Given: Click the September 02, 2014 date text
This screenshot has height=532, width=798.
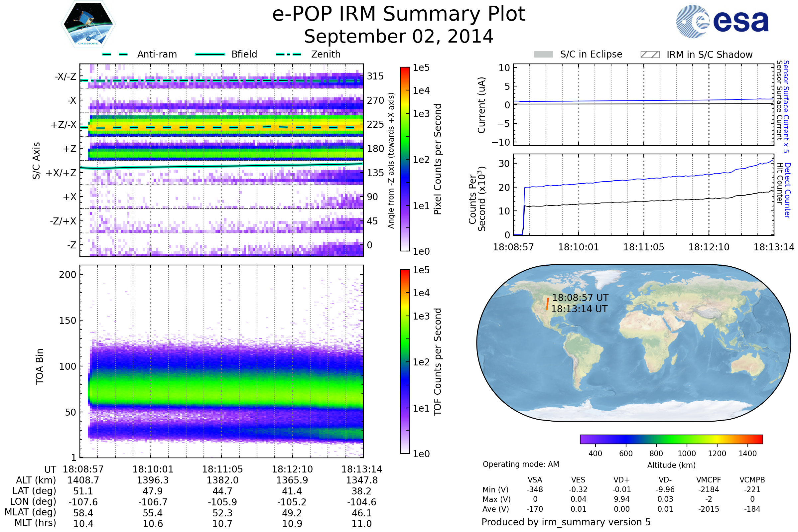Looking at the screenshot, I should (399, 37).
